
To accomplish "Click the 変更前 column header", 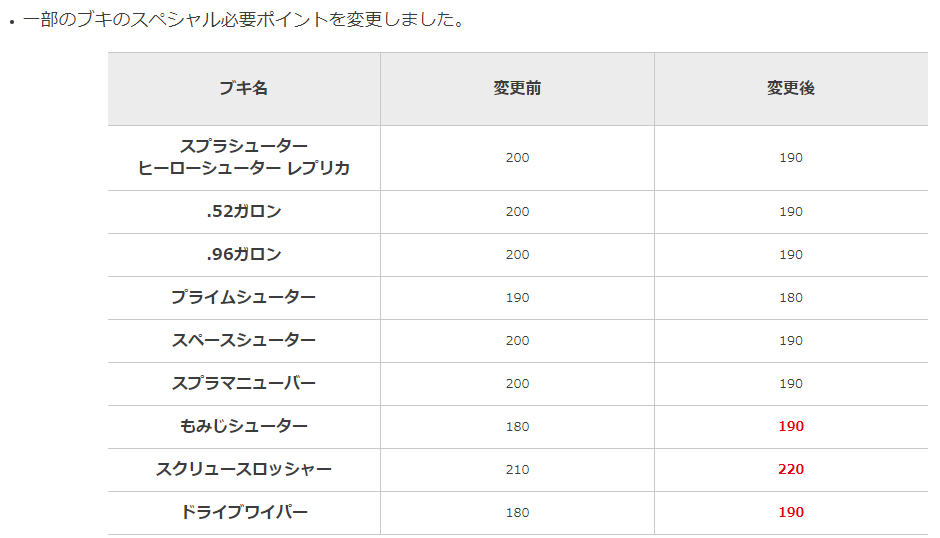I will point(517,88).
